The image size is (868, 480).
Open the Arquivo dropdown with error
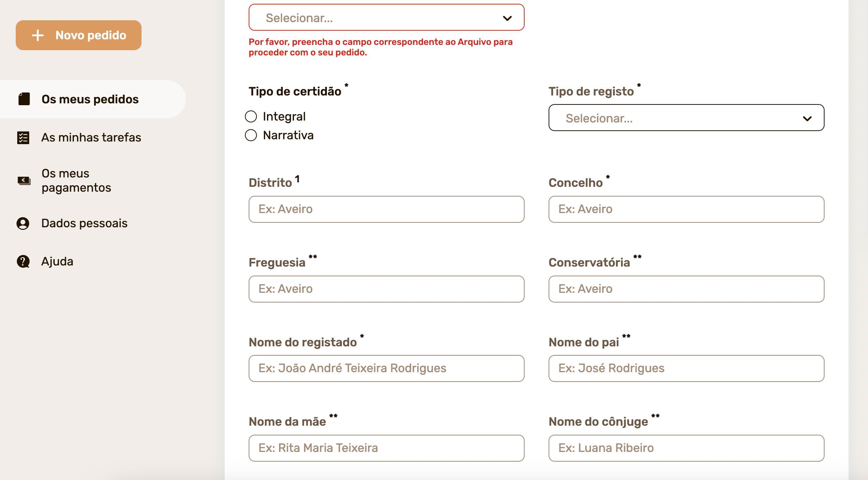pos(386,18)
